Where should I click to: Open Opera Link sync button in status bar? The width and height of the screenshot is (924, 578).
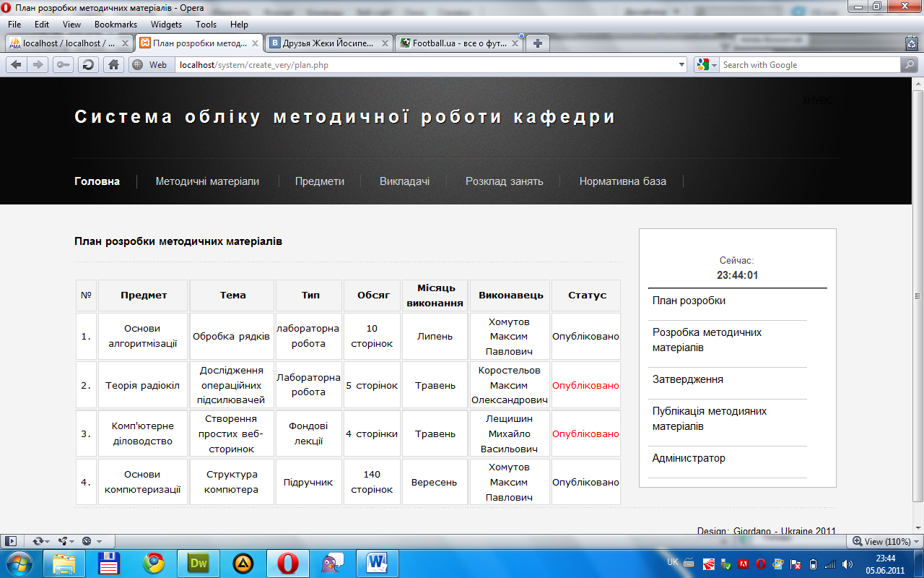point(38,541)
